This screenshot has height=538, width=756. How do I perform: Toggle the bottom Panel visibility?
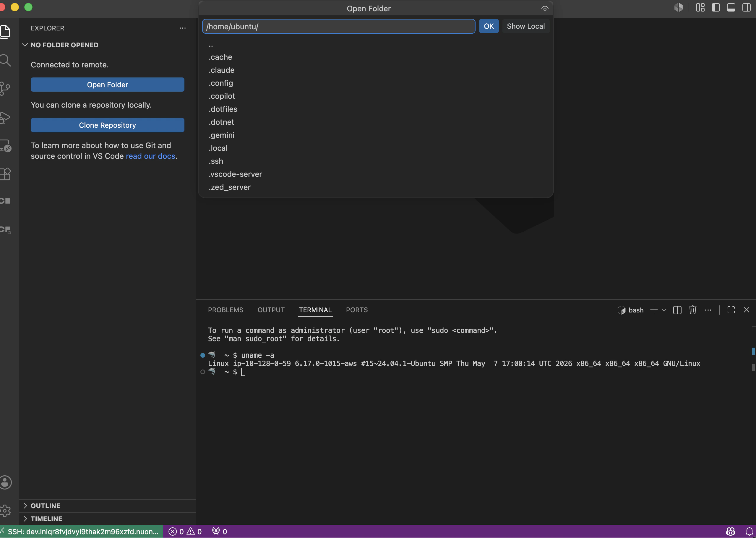tap(731, 7)
